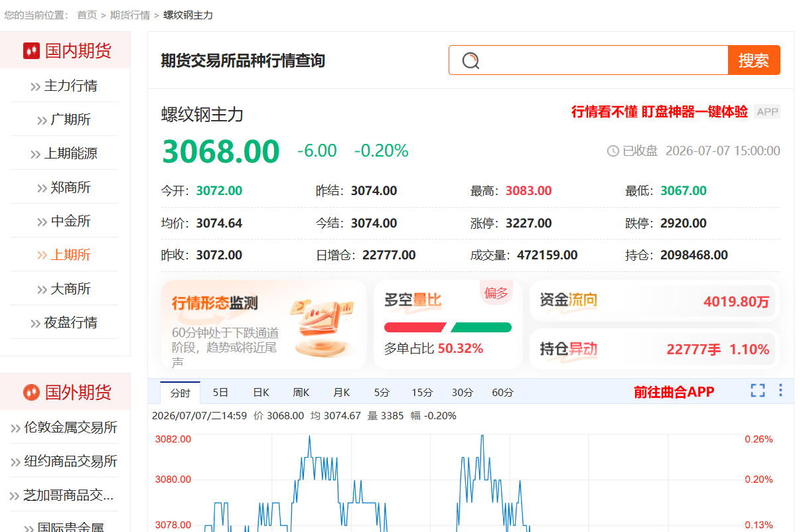Click the 国外期货 section header
This screenshot has height=532, width=803.
(x=65, y=392)
